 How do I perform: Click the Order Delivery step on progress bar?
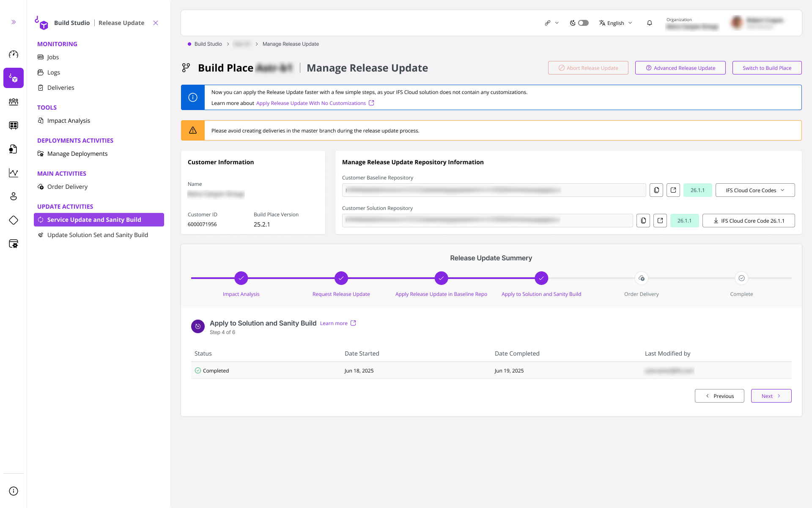click(641, 278)
